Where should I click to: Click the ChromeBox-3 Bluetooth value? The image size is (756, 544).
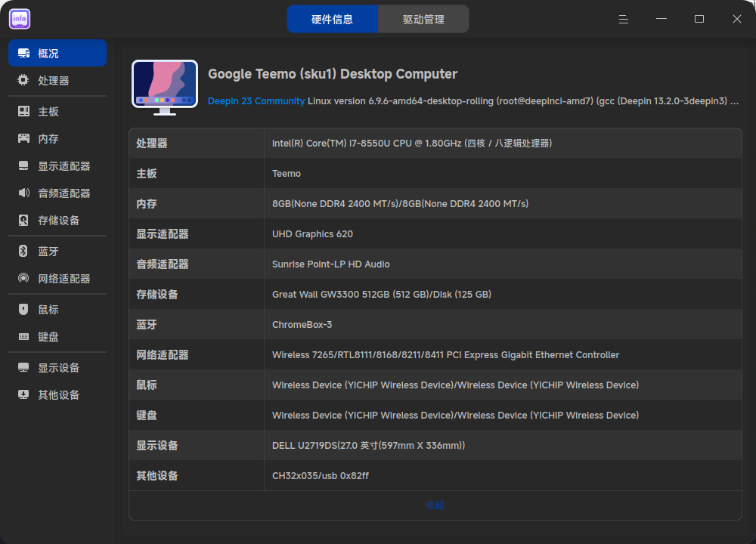pyautogui.click(x=302, y=325)
